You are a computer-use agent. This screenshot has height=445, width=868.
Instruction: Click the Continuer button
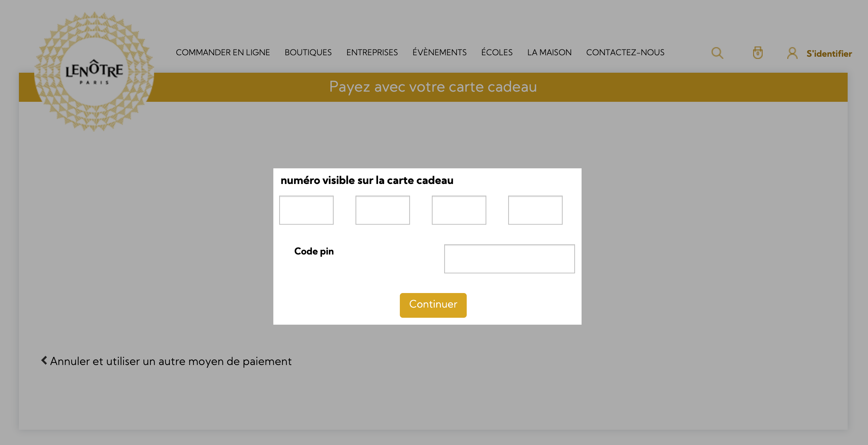(433, 305)
